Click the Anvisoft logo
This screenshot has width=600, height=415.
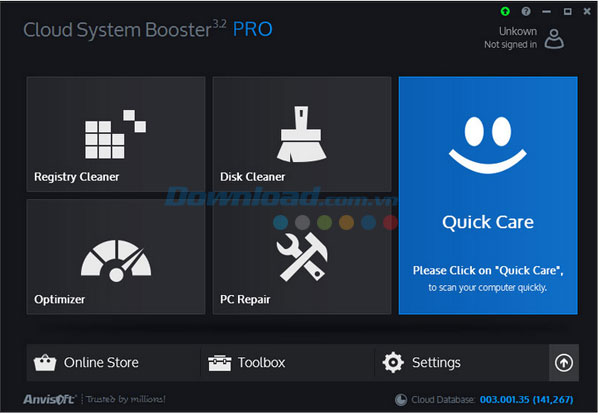(x=50, y=399)
